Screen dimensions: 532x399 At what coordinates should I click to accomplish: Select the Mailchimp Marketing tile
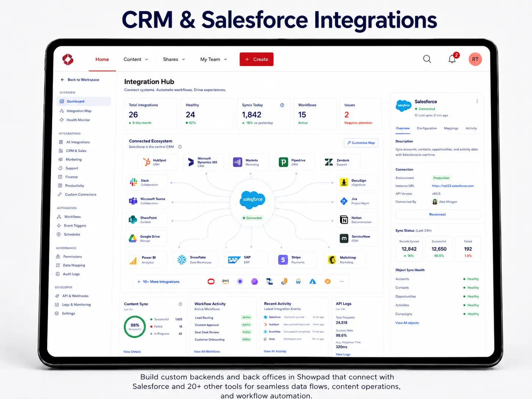point(345,260)
